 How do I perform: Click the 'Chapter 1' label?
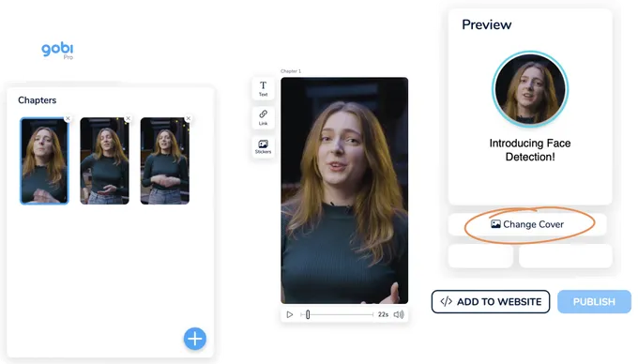pos(291,71)
